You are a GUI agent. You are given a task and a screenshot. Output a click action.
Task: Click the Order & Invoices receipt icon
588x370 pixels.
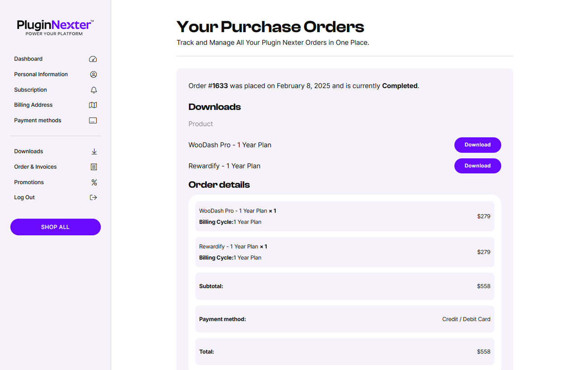pos(94,167)
